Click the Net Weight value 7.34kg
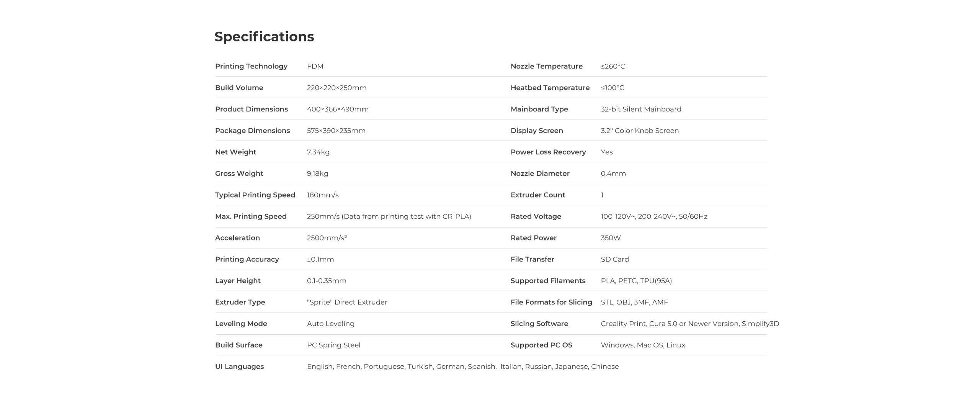This screenshot has width=980, height=414. click(318, 152)
